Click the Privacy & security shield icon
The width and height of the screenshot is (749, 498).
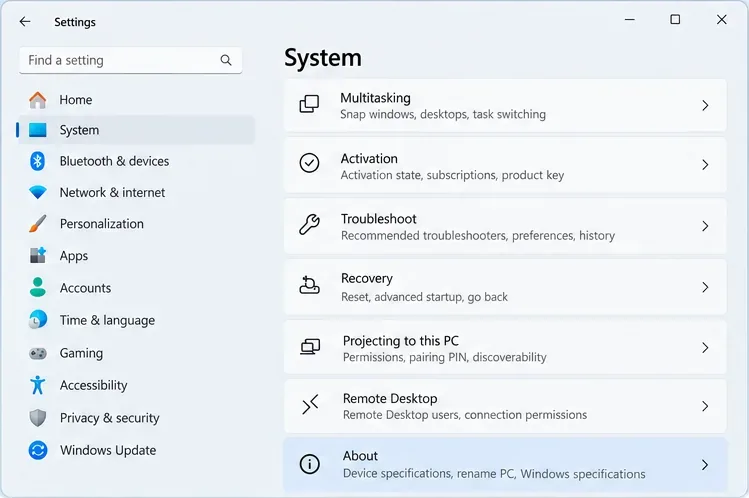(x=38, y=418)
